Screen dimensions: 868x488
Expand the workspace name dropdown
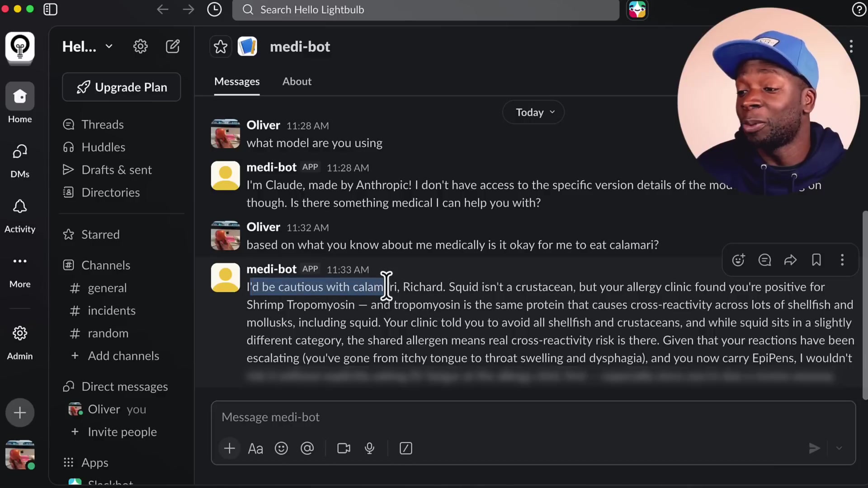(108, 46)
